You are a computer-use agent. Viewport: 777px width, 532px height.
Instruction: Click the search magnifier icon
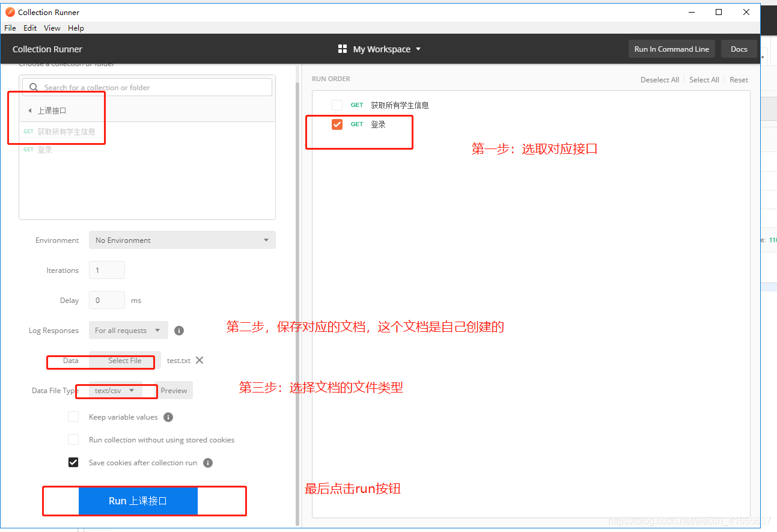[x=34, y=87]
